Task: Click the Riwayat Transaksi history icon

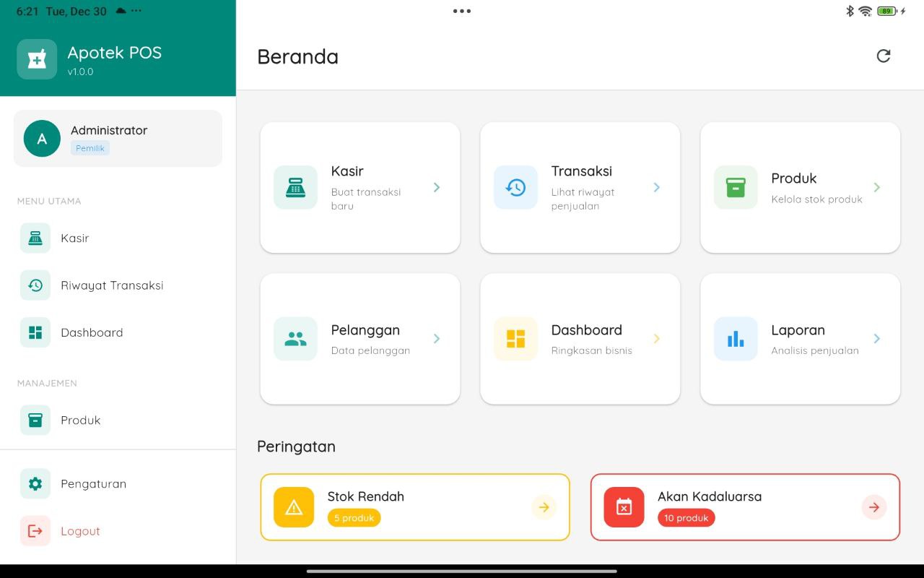Action: coord(35,285)
